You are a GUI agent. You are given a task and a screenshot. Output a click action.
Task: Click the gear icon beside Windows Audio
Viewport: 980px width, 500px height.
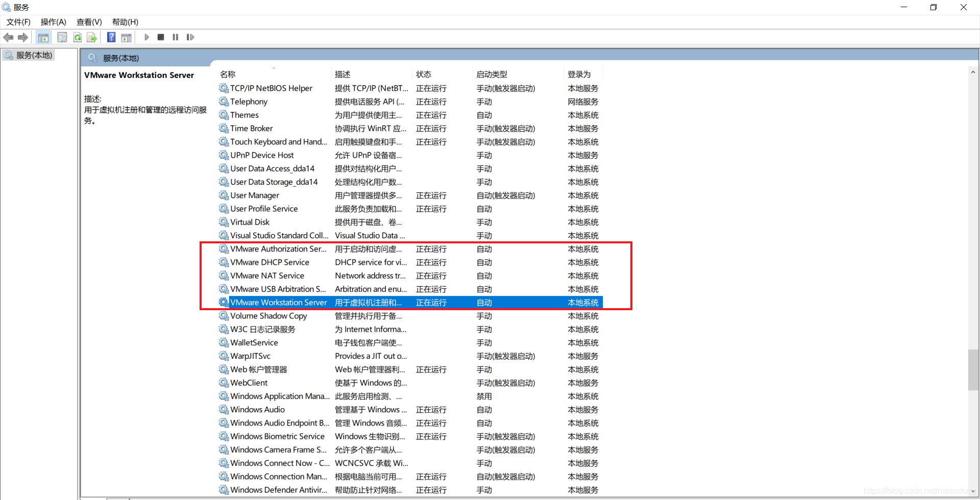(x=224, y=409)
